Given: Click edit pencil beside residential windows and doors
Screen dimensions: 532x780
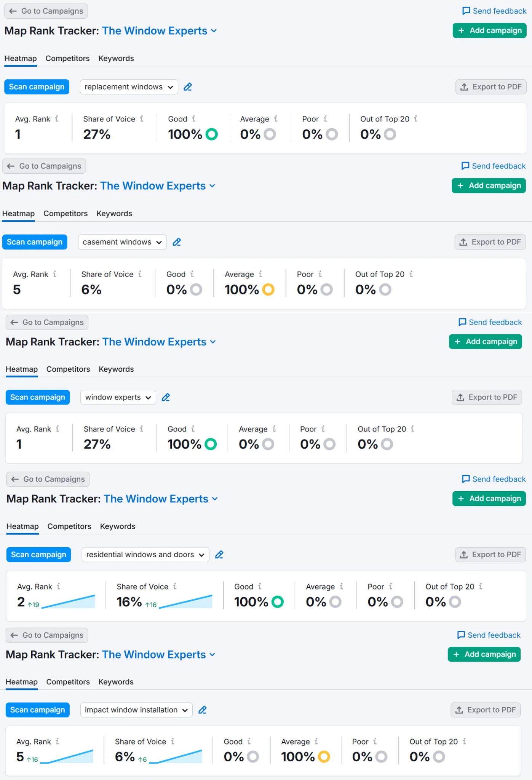Looking at the screenshot, I should (219, 555).
